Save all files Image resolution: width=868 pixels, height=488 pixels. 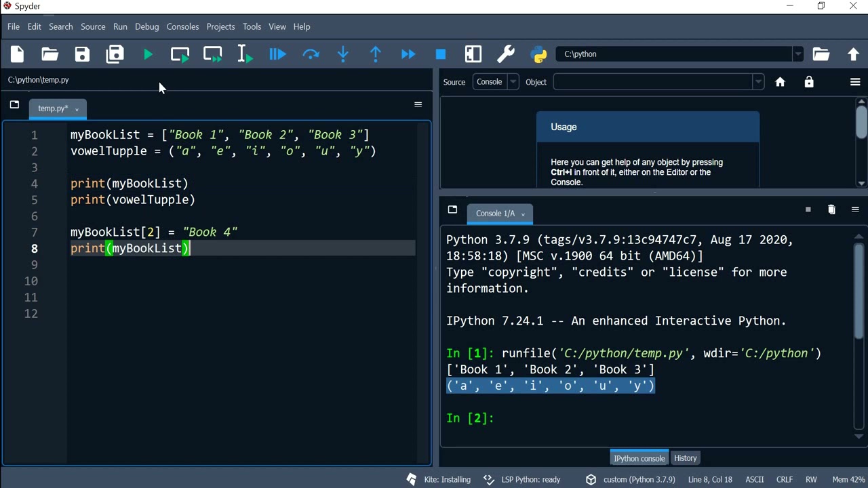coord(115,54)
